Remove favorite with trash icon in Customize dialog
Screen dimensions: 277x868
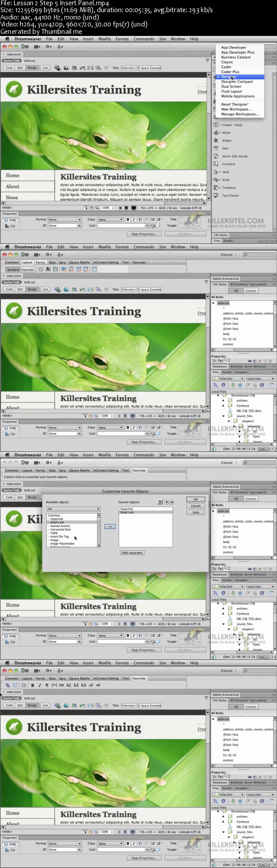pyautogui.click(x=160, y=502)
